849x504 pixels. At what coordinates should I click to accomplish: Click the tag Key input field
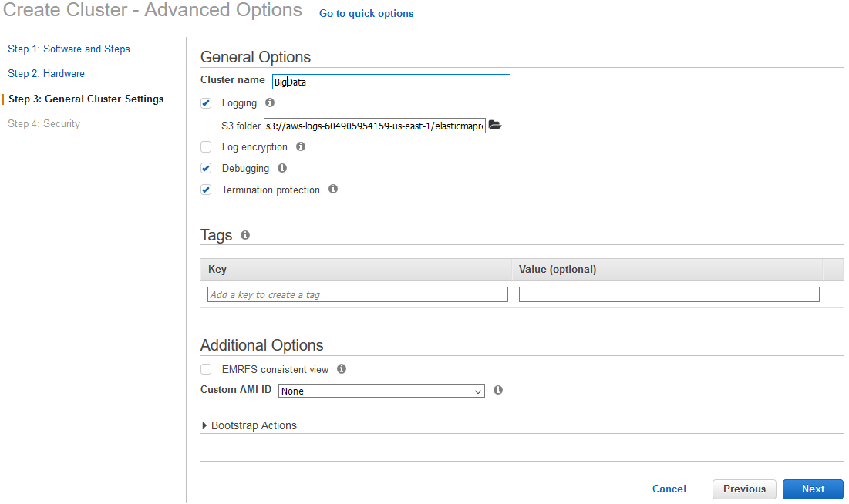(x=358, y=294)
